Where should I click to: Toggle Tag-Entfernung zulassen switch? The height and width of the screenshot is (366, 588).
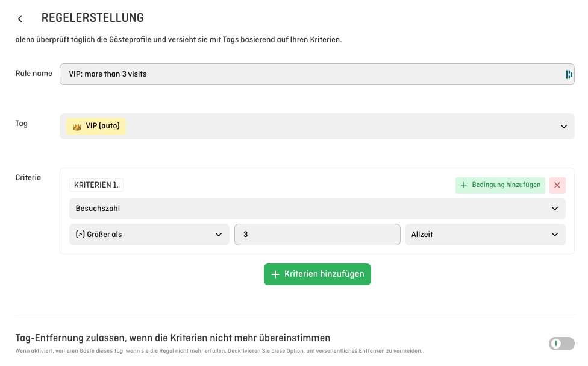point(561,344)
